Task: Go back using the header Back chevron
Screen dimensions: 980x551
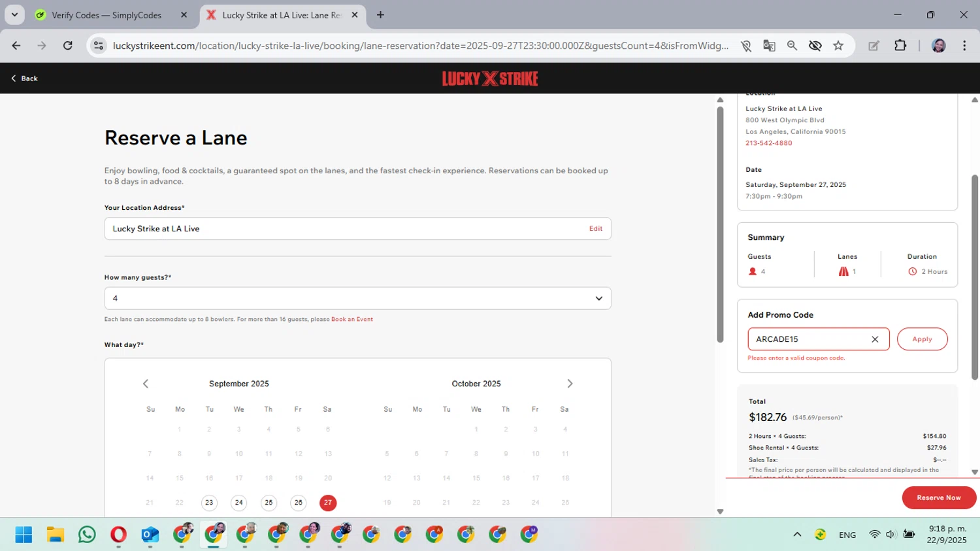Action: click(x=14, y=78)
